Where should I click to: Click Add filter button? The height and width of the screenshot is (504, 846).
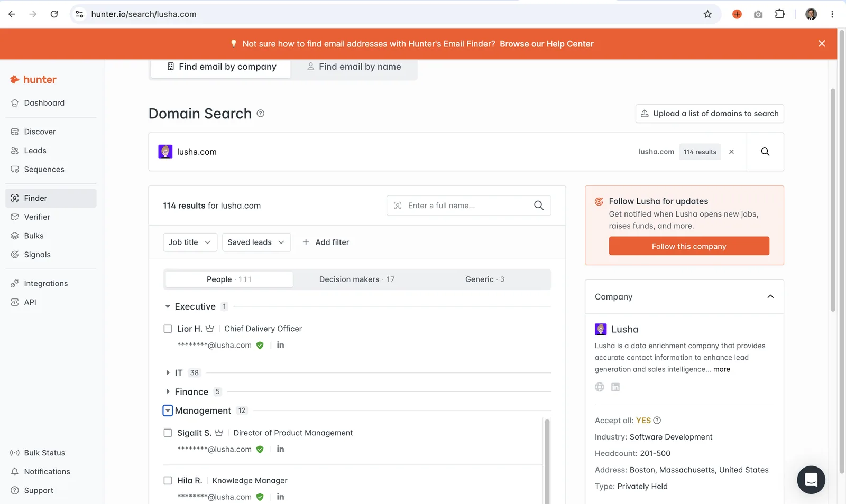tap(326, 242)
